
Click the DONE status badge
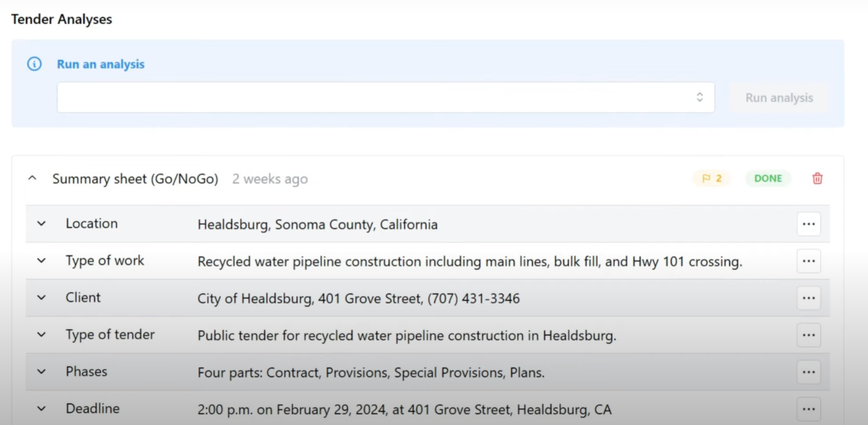pos(768,179)
